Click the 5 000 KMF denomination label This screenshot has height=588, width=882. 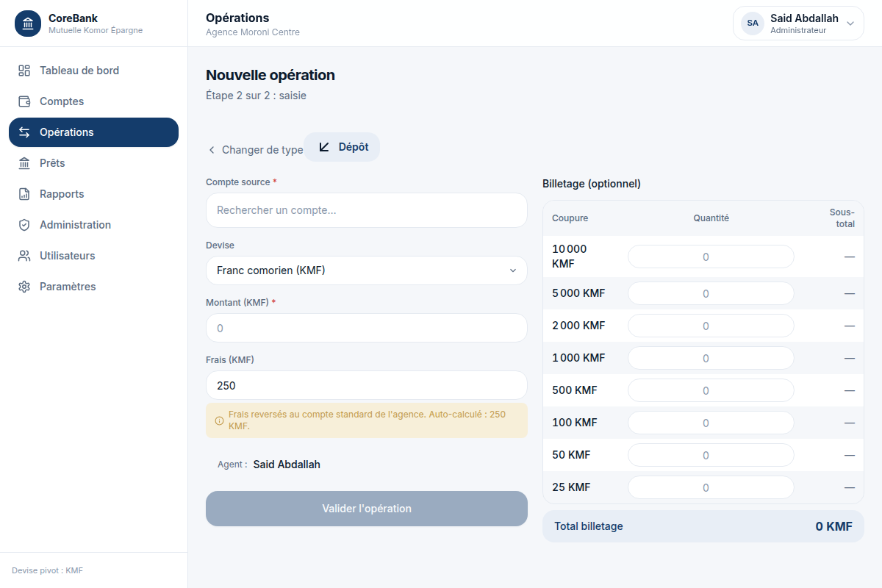tap(578, 293)
